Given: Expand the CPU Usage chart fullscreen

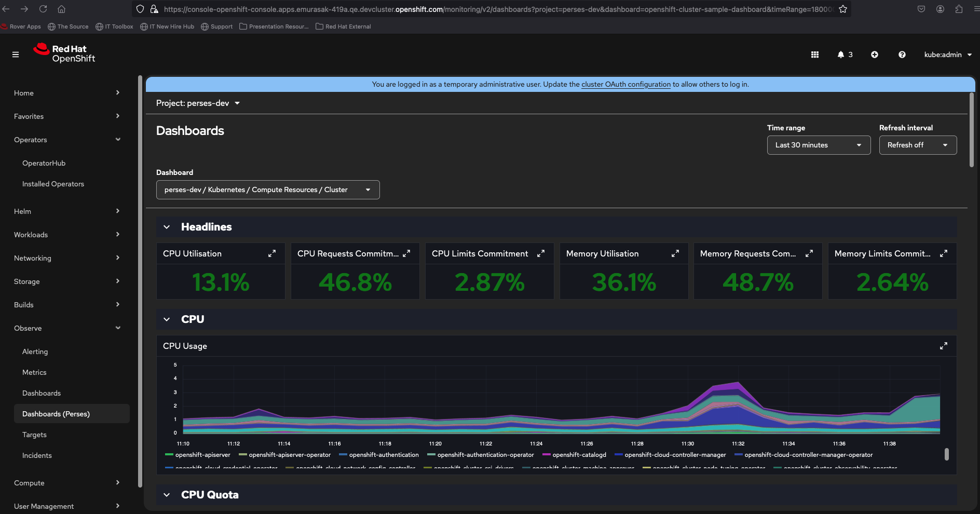Looking at the screenshot, I should pos(944,346).
